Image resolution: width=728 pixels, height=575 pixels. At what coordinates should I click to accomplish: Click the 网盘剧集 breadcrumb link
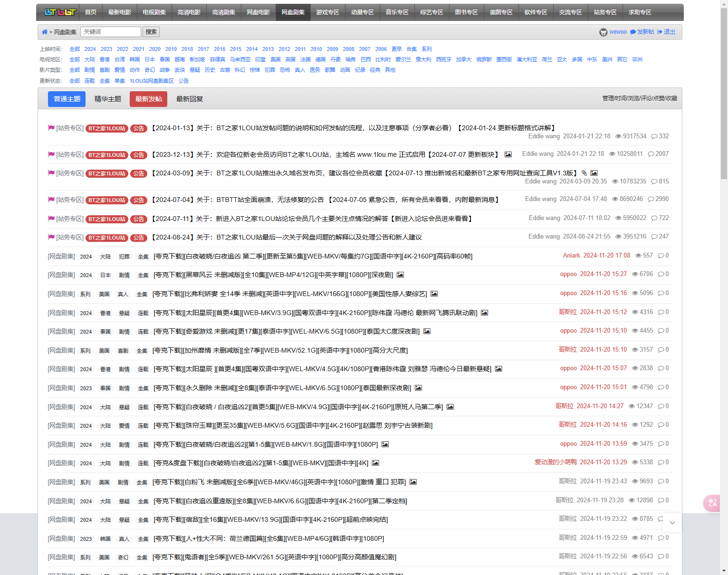66,32
